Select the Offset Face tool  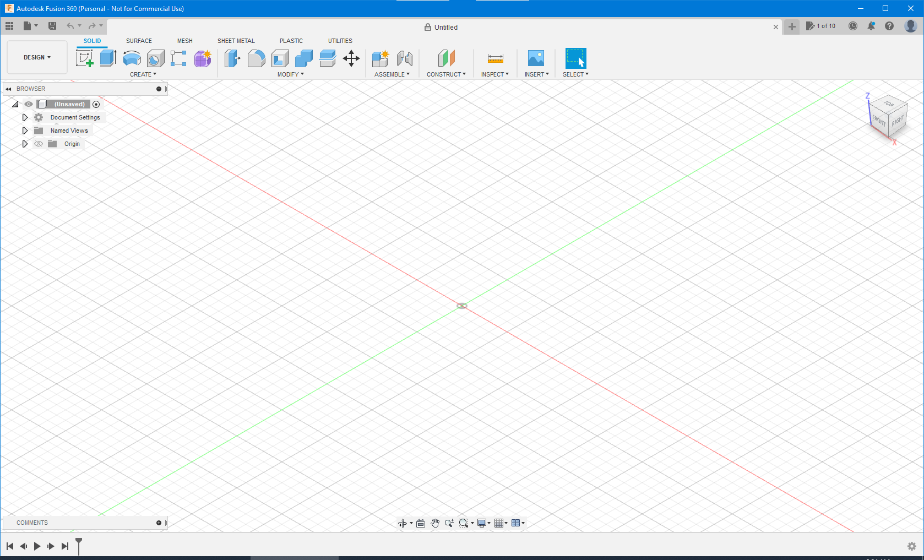pos(327,58)
